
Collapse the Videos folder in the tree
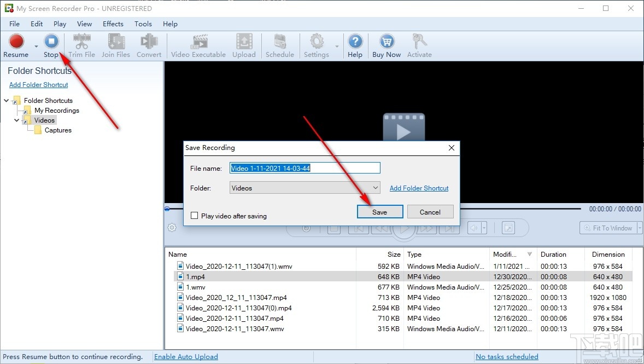click(16, 120)
